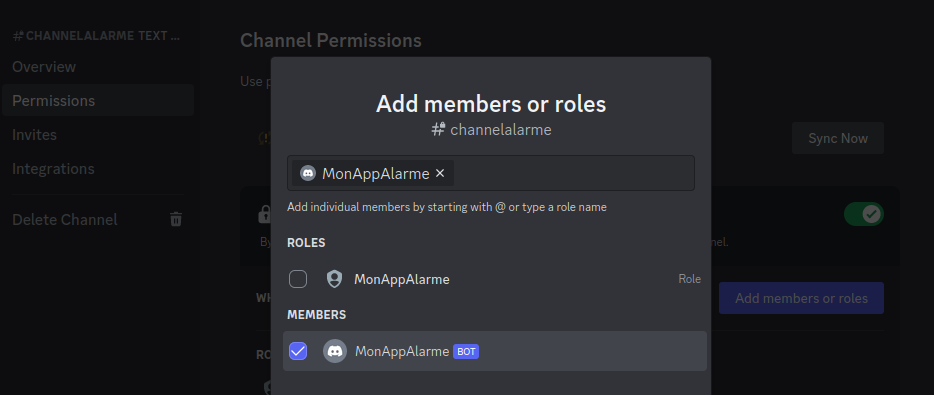Uncheck the MonAppAlarme BOT member checkbox
934x395 pixels.
tap(298, 351)
